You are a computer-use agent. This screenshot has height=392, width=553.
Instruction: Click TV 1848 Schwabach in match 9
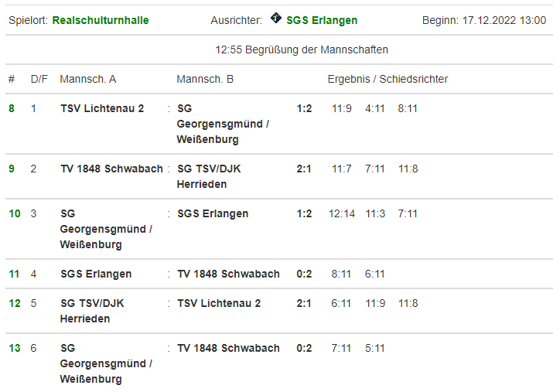pos(111,169)
